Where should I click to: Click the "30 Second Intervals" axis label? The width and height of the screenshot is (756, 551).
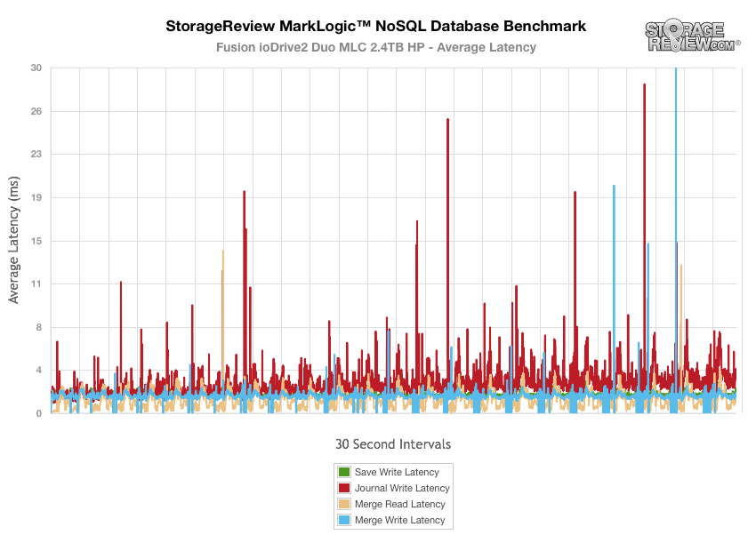tap(393, 444)
